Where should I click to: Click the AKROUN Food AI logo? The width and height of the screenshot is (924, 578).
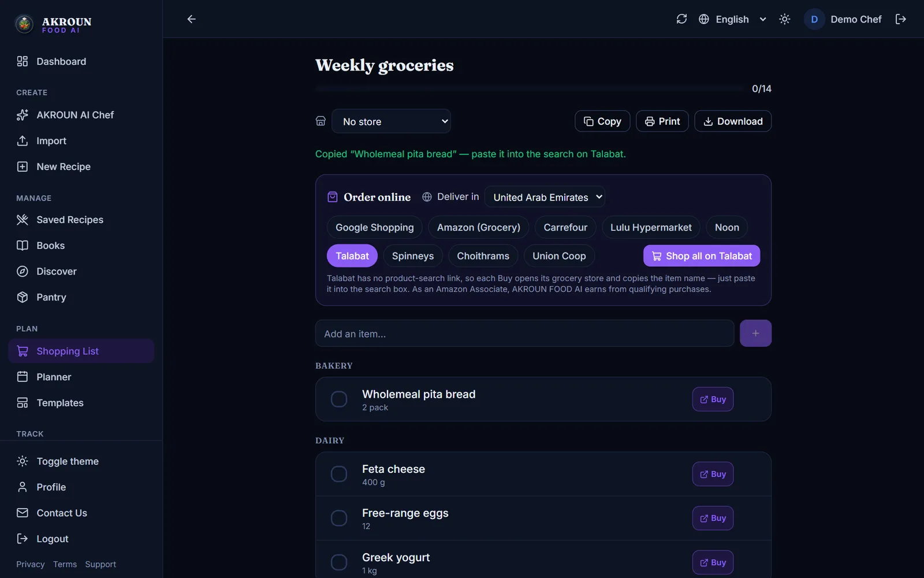53,24
